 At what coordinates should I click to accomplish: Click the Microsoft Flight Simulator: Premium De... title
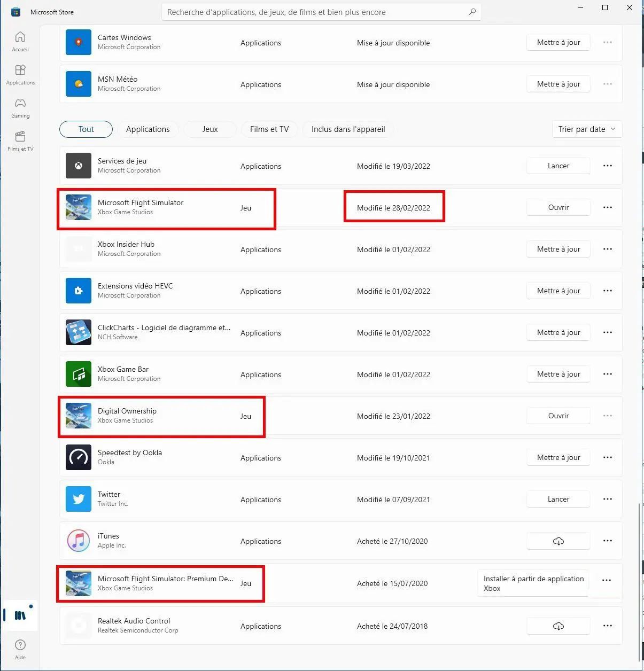[x=166, y=579]
